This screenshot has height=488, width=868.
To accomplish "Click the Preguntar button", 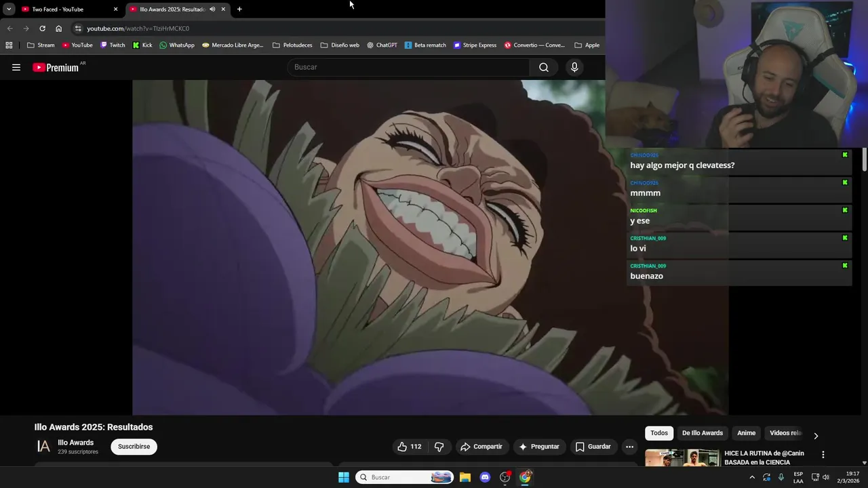I will (539, 447).
